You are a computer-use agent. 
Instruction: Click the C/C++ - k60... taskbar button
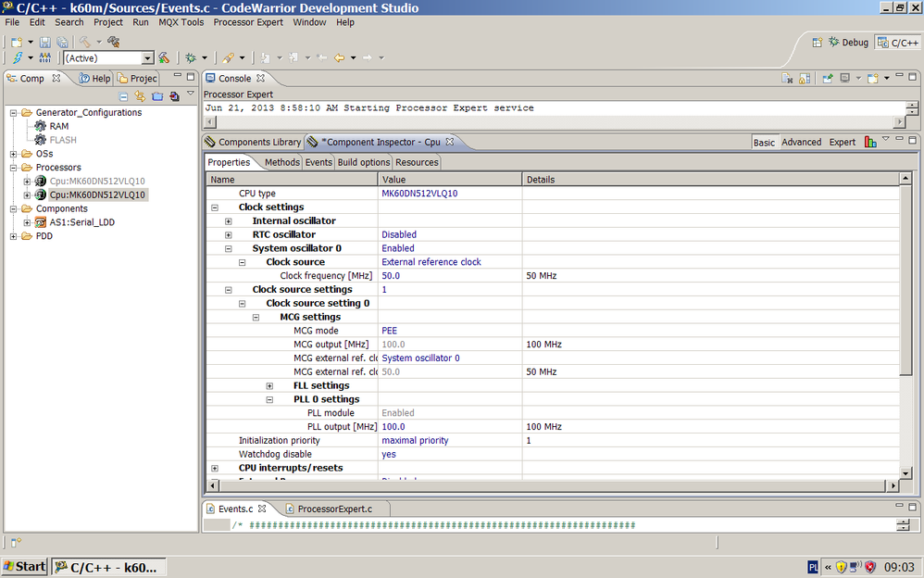(x=108, y=568)
